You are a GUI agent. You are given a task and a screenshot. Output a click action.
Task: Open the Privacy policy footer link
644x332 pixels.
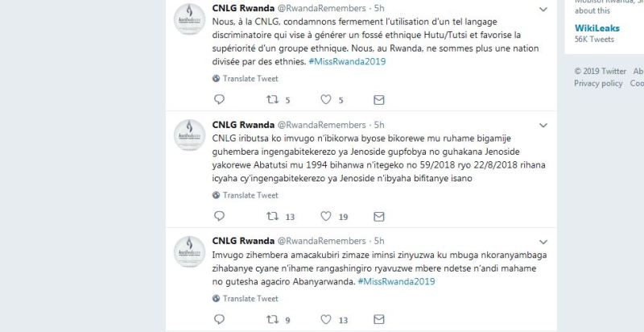tap(598, 84)
